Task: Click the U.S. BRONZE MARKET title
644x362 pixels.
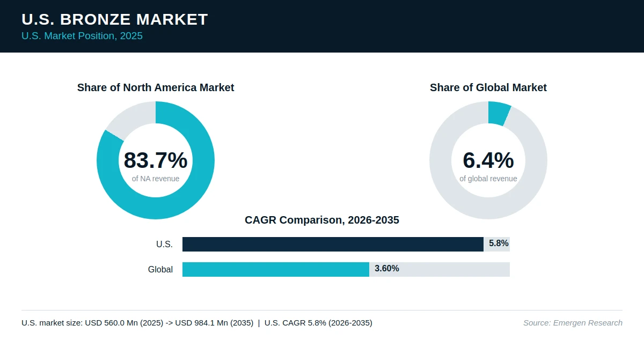Action: 115,19
